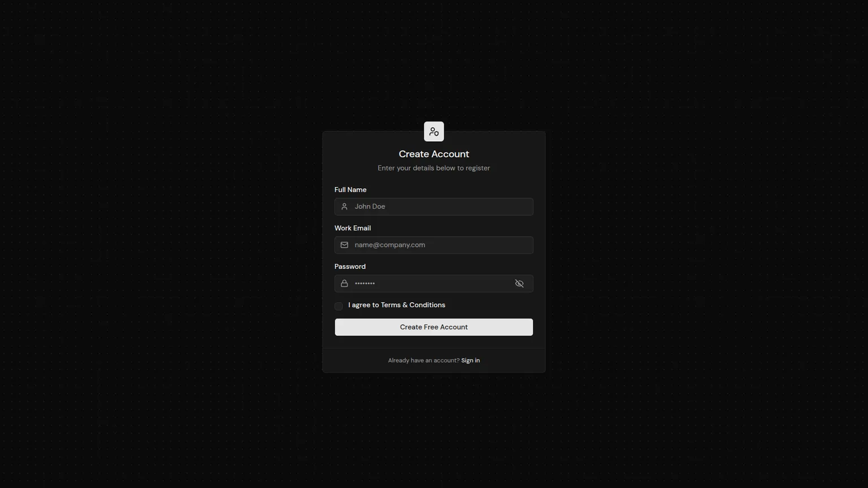Open the Terms & Conditions link
The height and width of the screenshot is (488, 868).
pyautogui.click(x=413, y=305)
